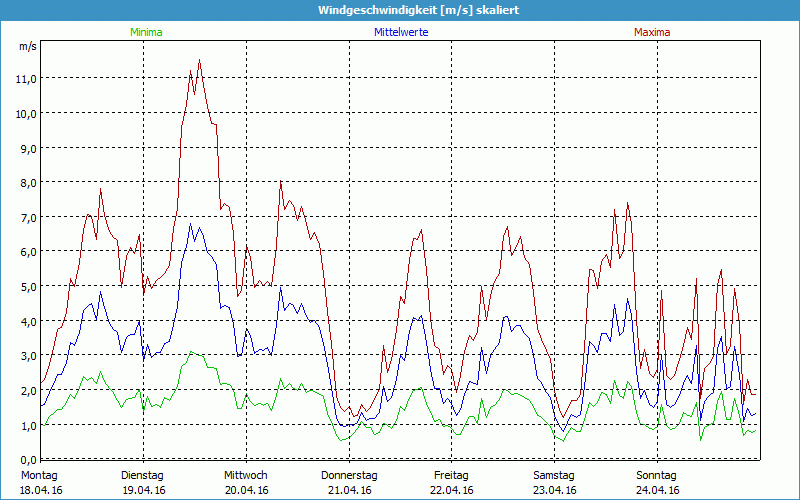Viewport: 800px width, 500px height.
Task: Click the date 19.04.16
Action: click(x=144, y=490)
